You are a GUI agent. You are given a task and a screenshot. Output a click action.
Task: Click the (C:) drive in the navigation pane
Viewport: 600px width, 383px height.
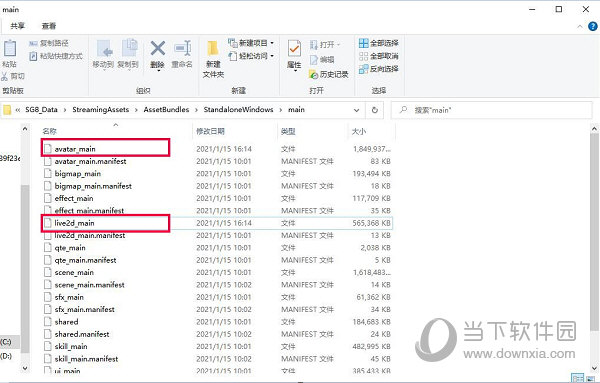5,342
